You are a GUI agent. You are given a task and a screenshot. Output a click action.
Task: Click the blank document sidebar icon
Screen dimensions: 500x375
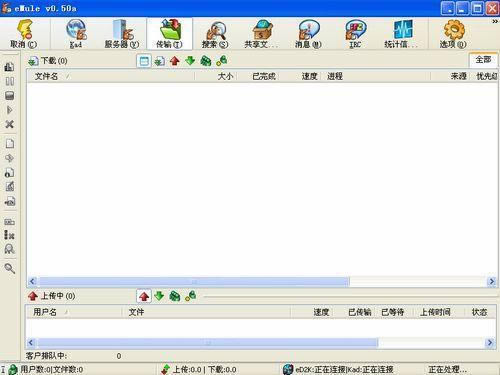coord(10,144)
